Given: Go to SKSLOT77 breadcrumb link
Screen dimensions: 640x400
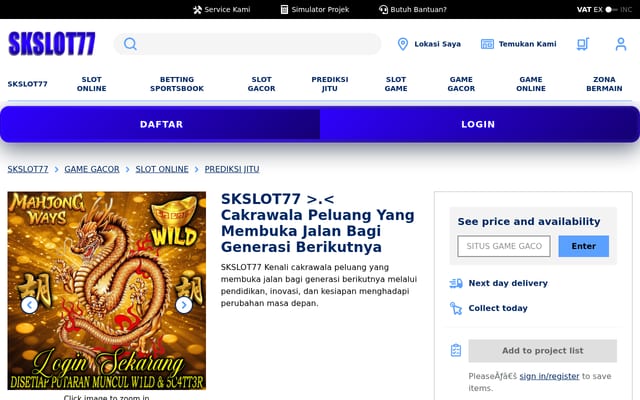Looking at the screenshot, I should [28, 169].
